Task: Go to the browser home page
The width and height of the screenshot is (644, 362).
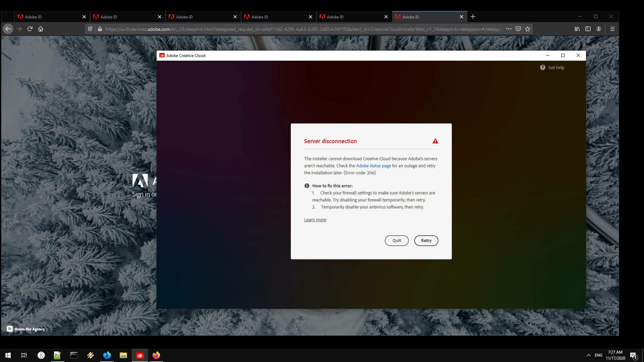Action: tap(41, 29)
